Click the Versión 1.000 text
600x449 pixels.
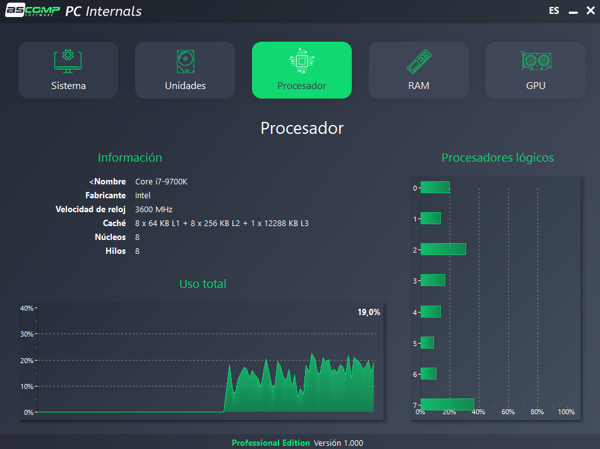pos(338,443)
